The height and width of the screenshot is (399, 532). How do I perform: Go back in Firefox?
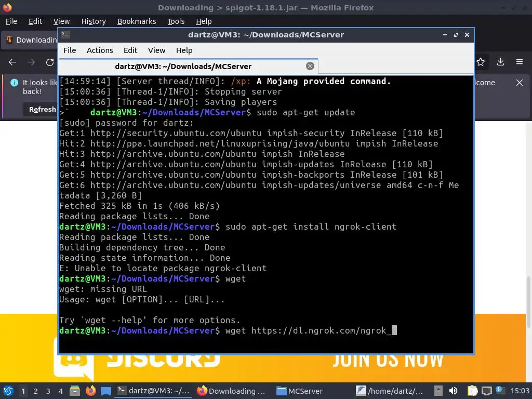[x=12, y=62]
